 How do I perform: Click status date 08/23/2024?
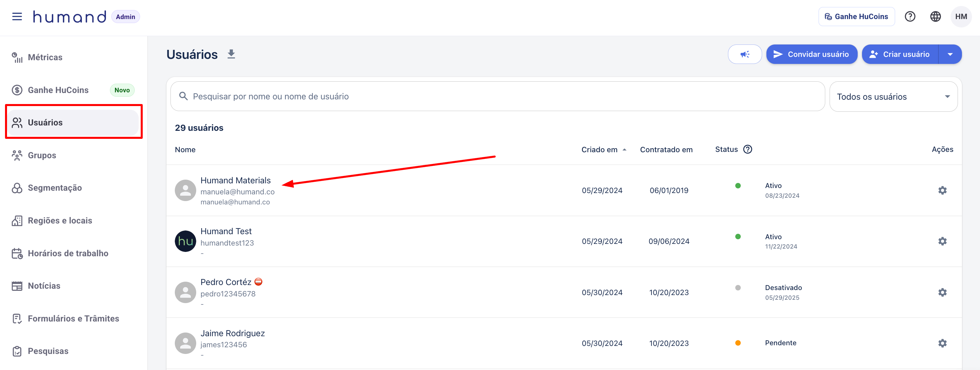point(782,196)
